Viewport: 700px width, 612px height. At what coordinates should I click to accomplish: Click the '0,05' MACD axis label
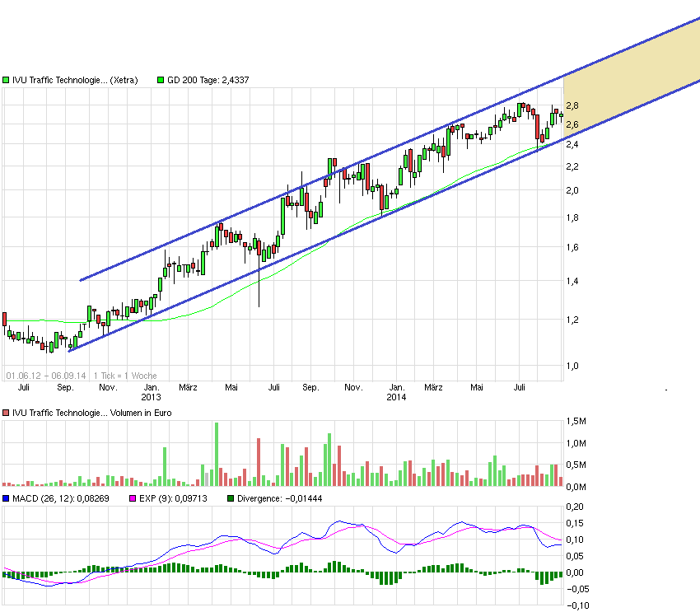pyautogui.click(x=575, y=557)
